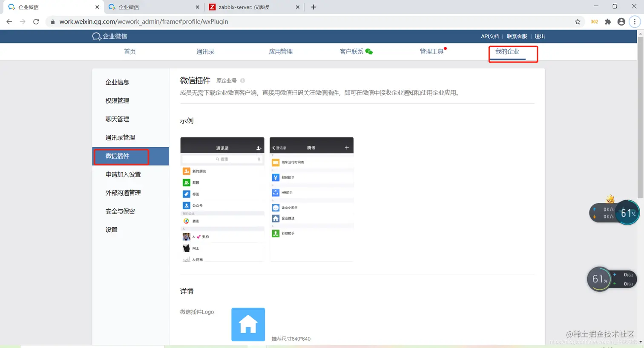Switch to the 应用管理 tab
The image size is (644, 348).
pyautogui.click(x=281, y=51)
